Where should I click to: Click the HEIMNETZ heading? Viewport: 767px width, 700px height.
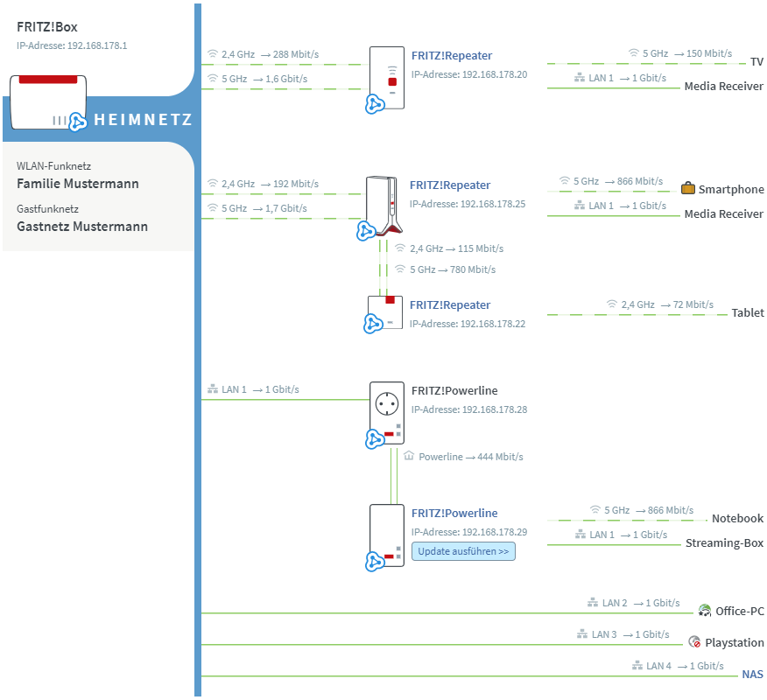(x=143, y=119)
